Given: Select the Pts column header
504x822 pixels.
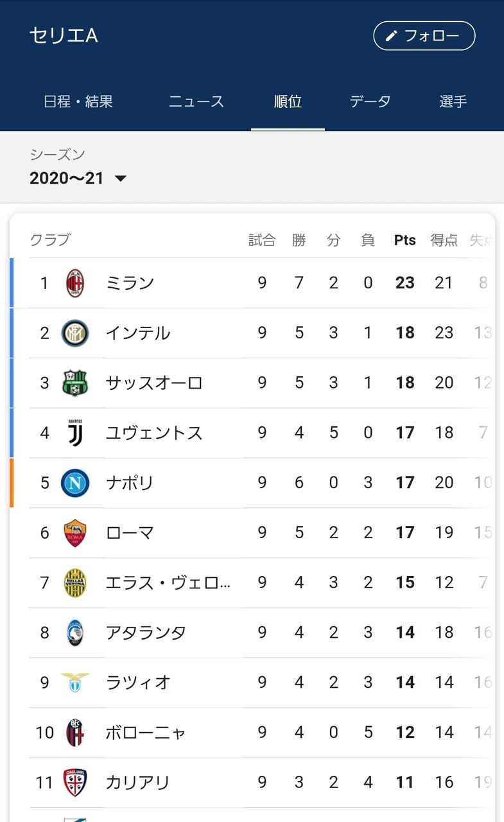Looking at the screenshot, I should [x=405, y=240].
